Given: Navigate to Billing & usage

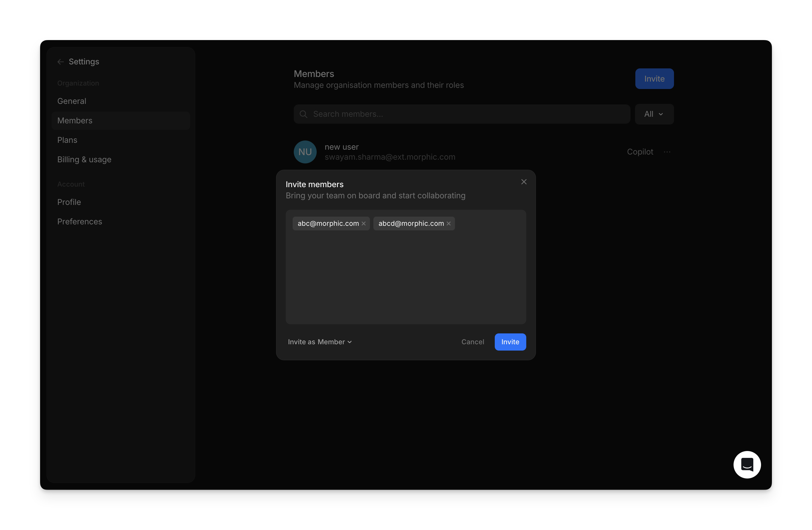Looking at the screenshot, I should [84, 160].
